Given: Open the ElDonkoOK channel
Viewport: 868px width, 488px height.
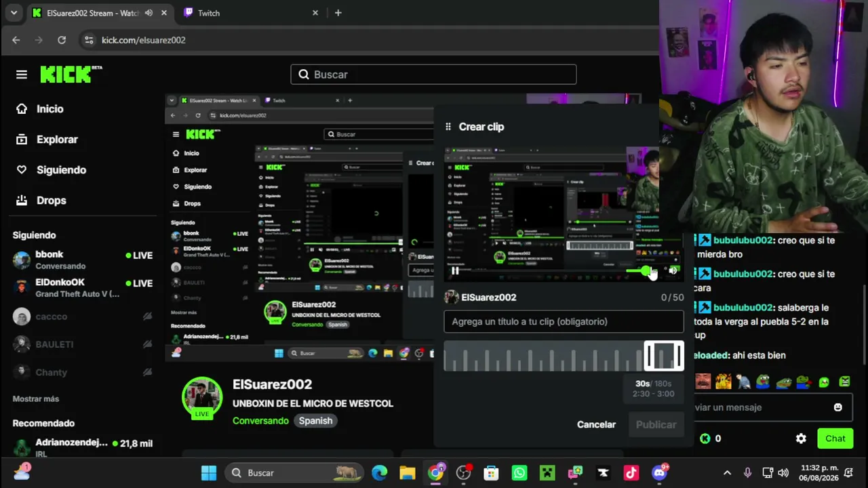Looking at the screenshot, I should (x=83, y=288).
